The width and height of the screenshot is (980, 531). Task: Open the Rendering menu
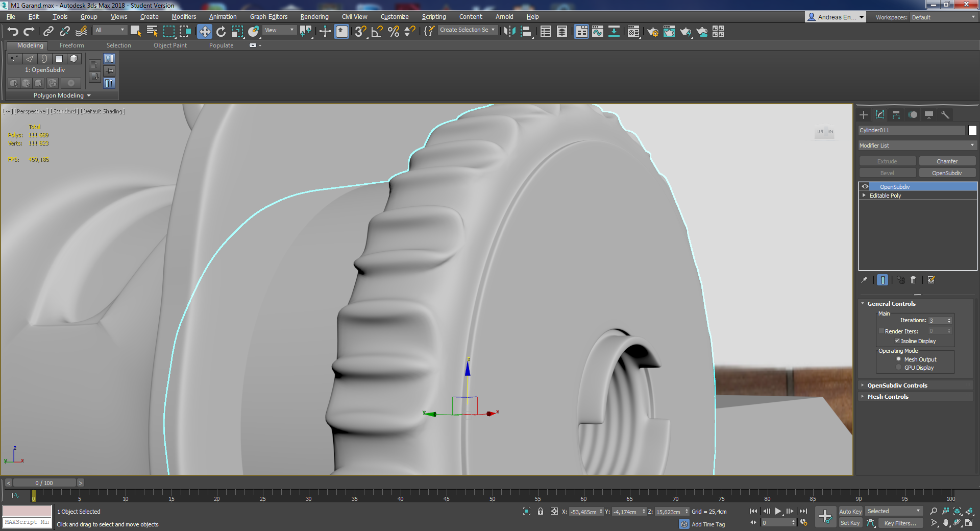pyautogui.click(x=314, y=17)
